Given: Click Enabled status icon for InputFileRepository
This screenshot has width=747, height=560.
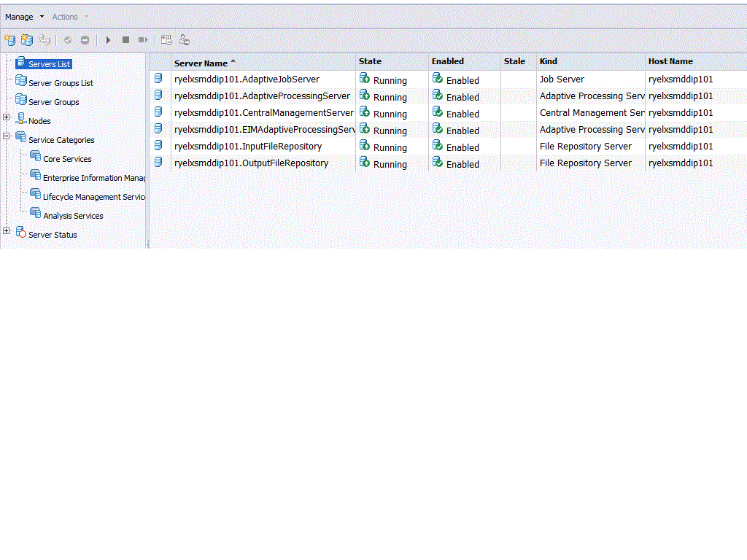Looking at the screenshot, I should point(438,145).
